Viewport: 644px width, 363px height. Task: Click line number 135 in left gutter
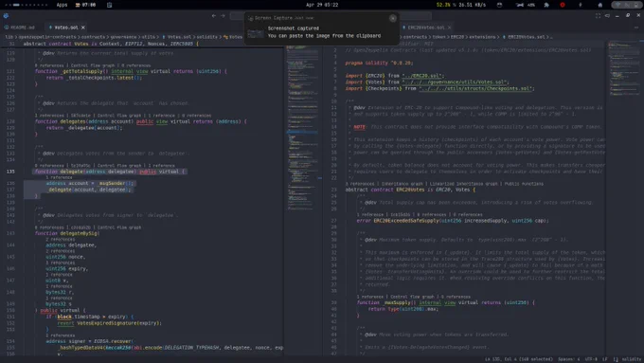coord(10,172)
